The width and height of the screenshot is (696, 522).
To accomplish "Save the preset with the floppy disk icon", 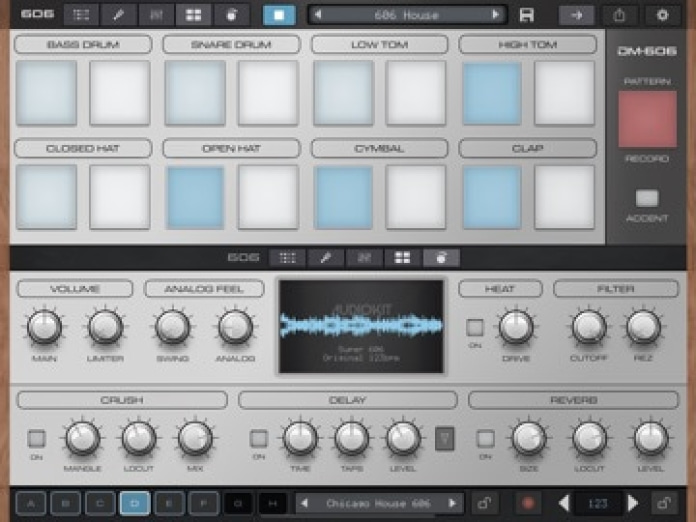I will tap(526, 15).
